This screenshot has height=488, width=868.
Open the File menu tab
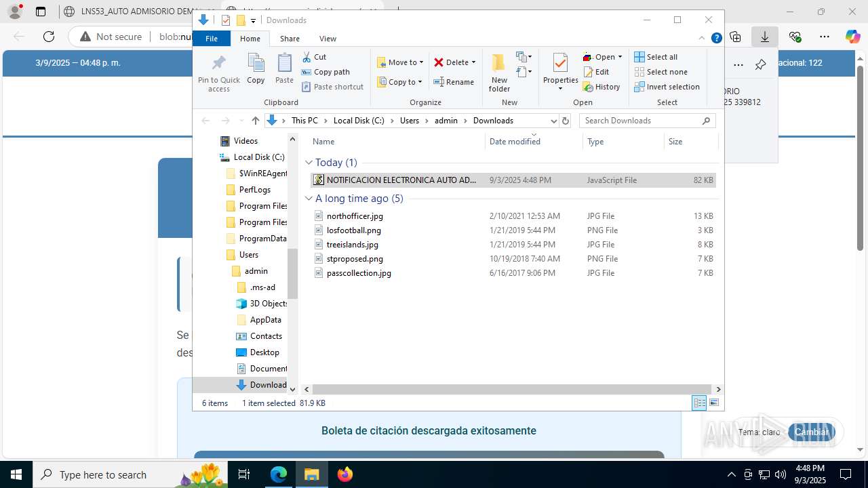(212, 39)
